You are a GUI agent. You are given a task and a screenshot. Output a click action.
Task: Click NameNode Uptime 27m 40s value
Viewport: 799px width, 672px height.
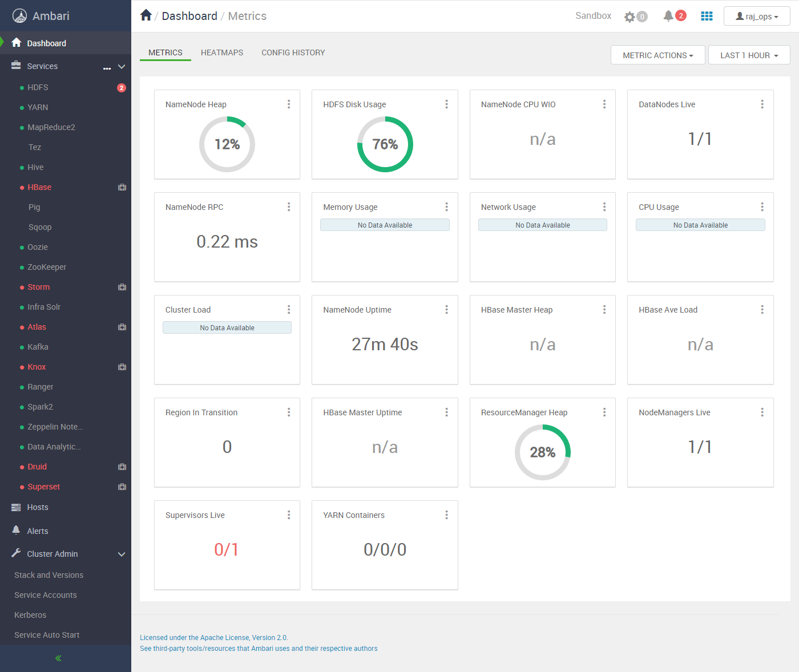(385, 345)
